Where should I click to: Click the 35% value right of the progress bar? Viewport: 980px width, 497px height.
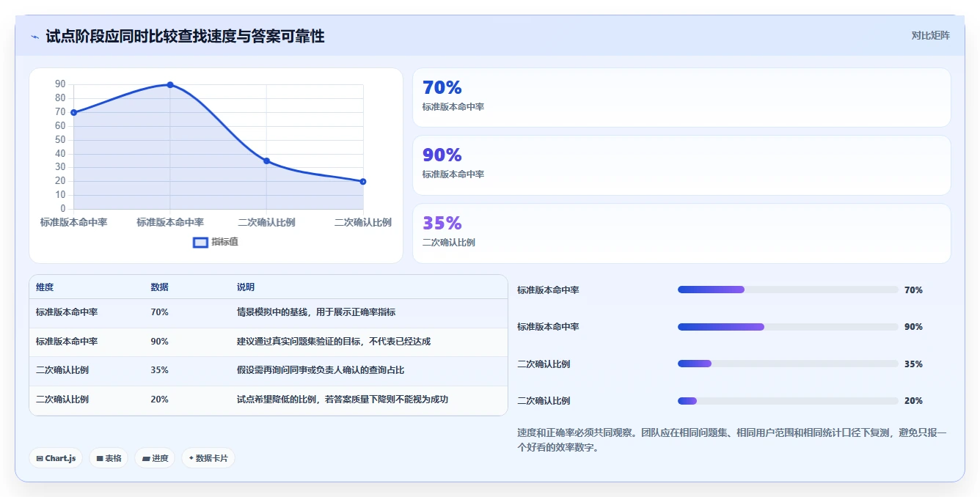point(913,364)
